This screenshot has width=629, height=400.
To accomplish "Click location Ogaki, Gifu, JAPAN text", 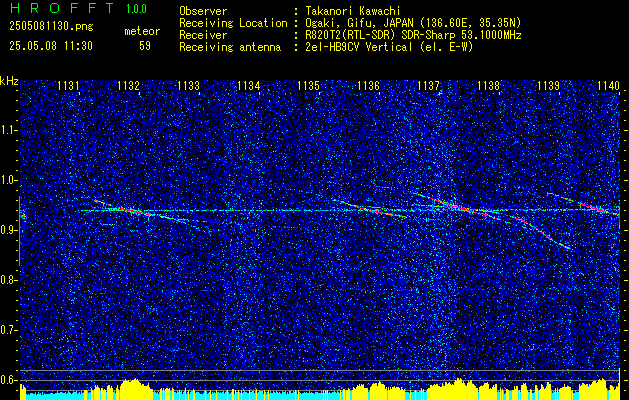I will (x=413, y=23).
